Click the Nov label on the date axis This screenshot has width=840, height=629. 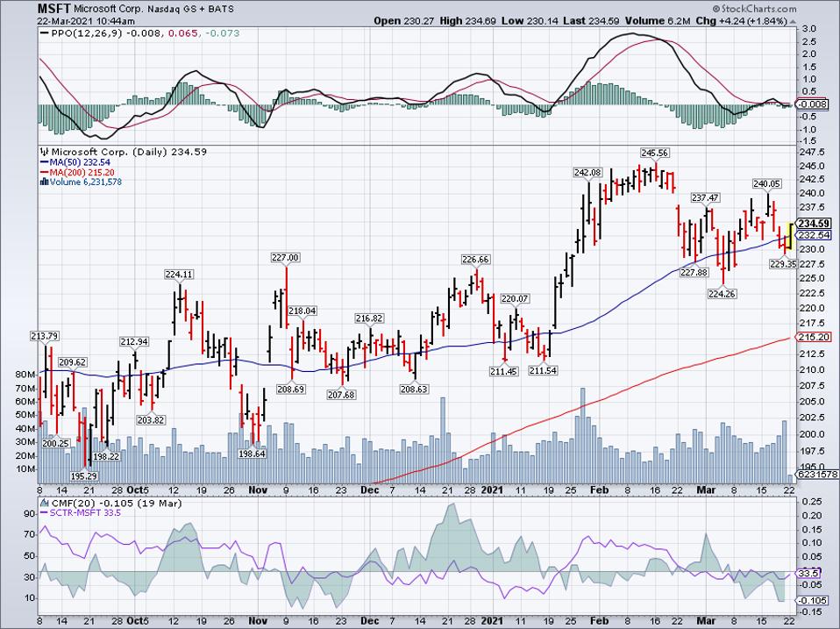coord(257,490)
